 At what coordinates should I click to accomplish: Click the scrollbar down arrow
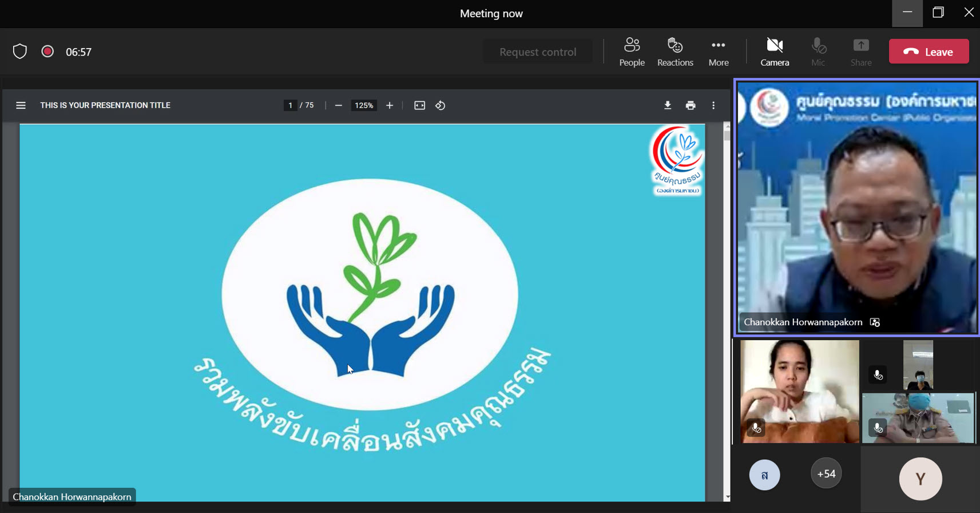[x=727, y=497]
